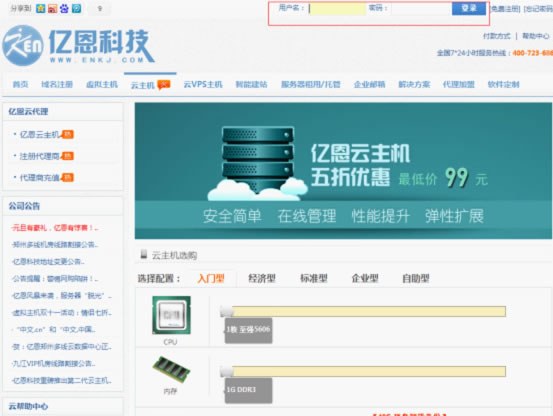Screen dimensions: 553x416
Task: Click the CPU slider handle
Action: pos(226,311)
